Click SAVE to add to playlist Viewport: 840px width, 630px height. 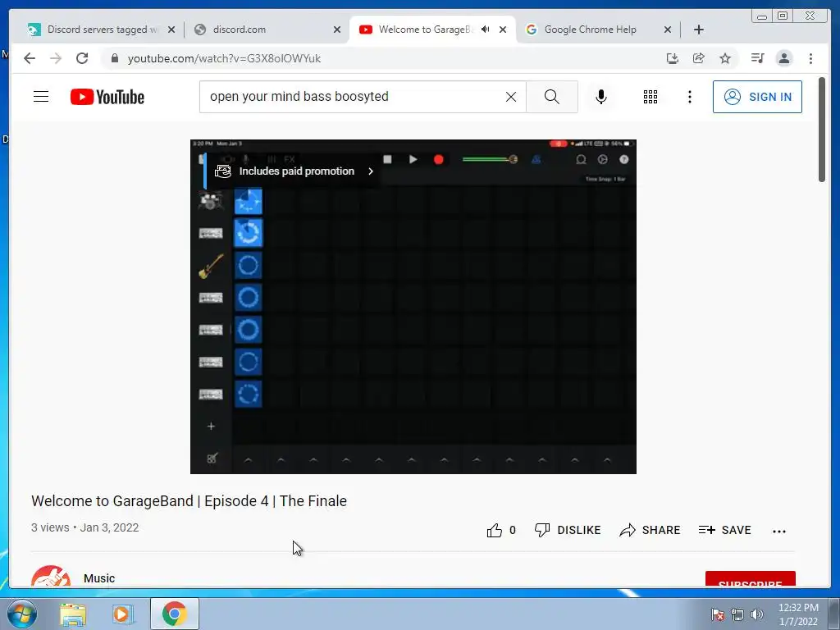click(x=725, y=531)
